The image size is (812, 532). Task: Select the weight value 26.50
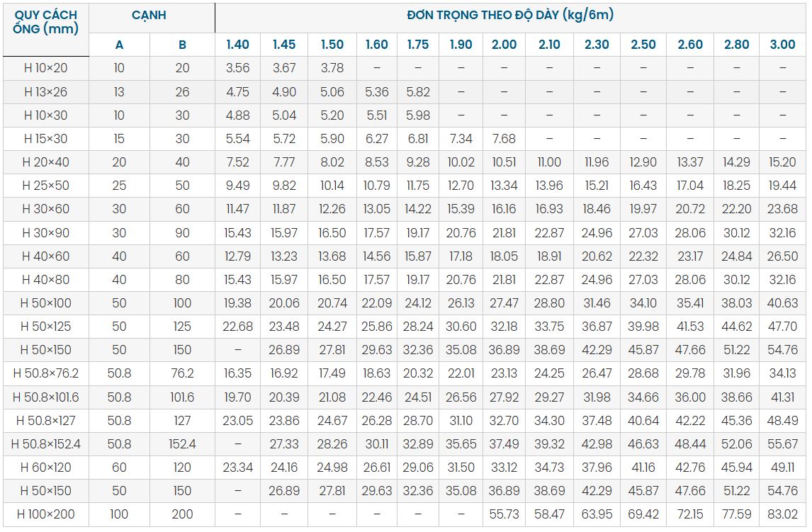782,256
